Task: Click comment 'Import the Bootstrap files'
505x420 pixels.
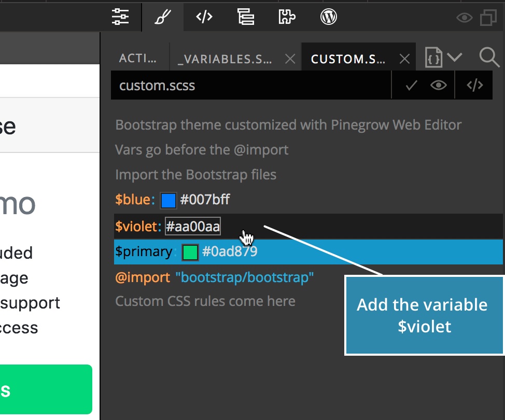Action: pos(196,175)
